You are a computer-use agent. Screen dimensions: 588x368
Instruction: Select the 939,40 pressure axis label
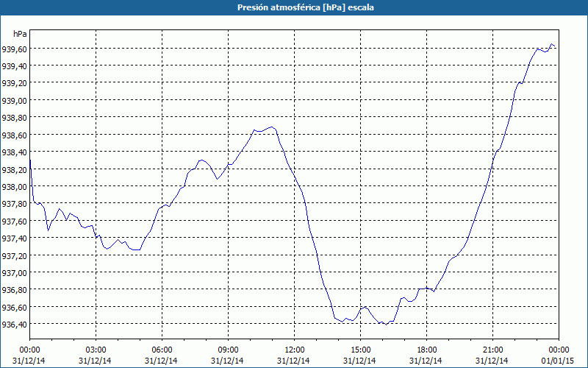point(14,66)
